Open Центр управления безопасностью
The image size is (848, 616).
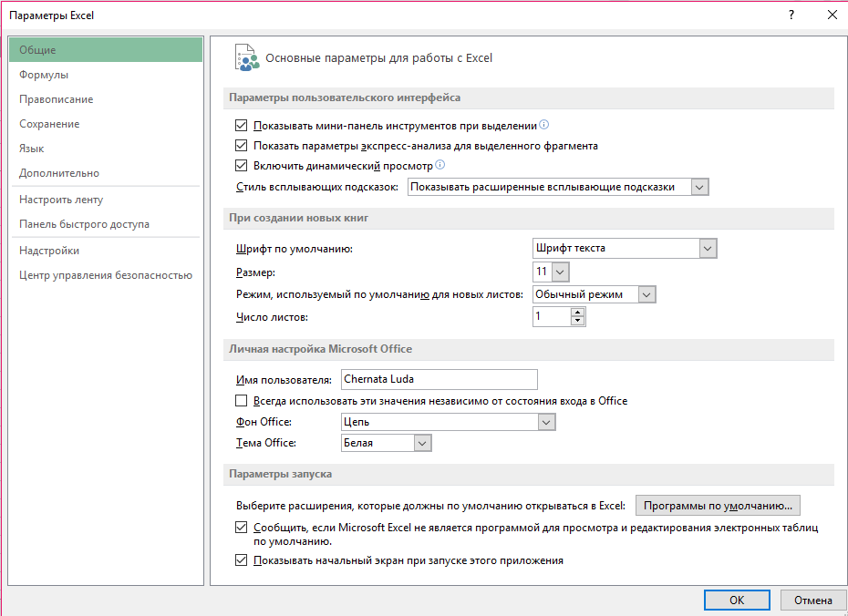[106, 275]
